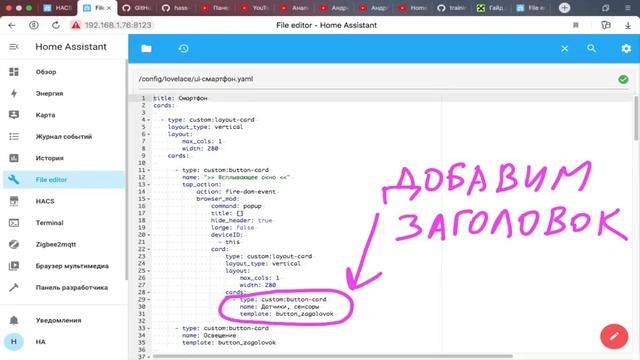This screenshot has width=640, height=360.
Task: Click 'name: Освещение' on line 34
Action: point(209,336)
